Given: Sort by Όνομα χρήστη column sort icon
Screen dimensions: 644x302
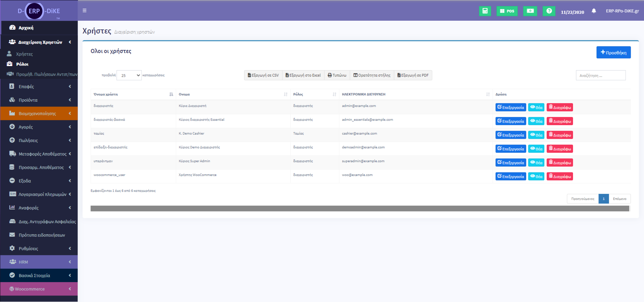Looking at the screenshot, I should coord(171,94).
